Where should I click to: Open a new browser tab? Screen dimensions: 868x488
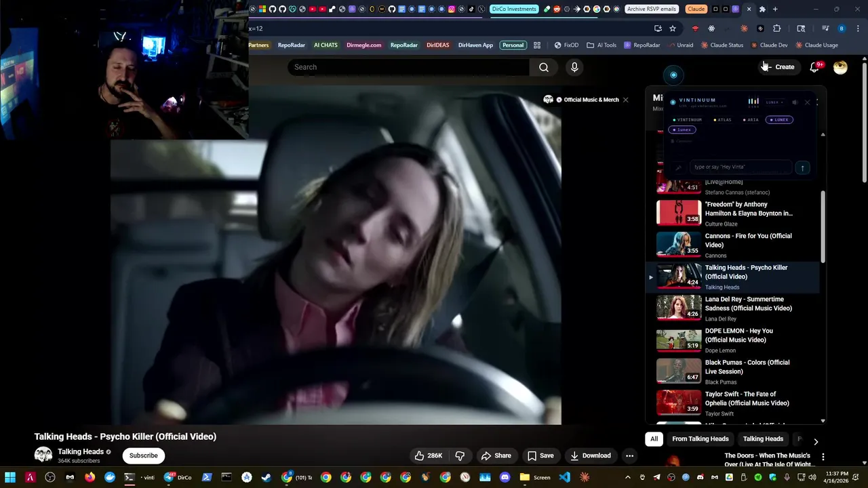[775, 9]
